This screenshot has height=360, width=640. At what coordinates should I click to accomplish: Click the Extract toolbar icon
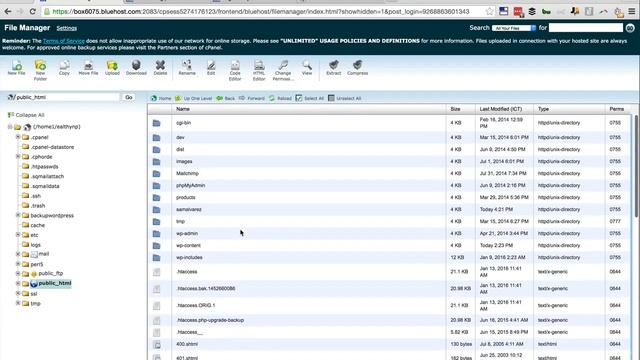333,68
